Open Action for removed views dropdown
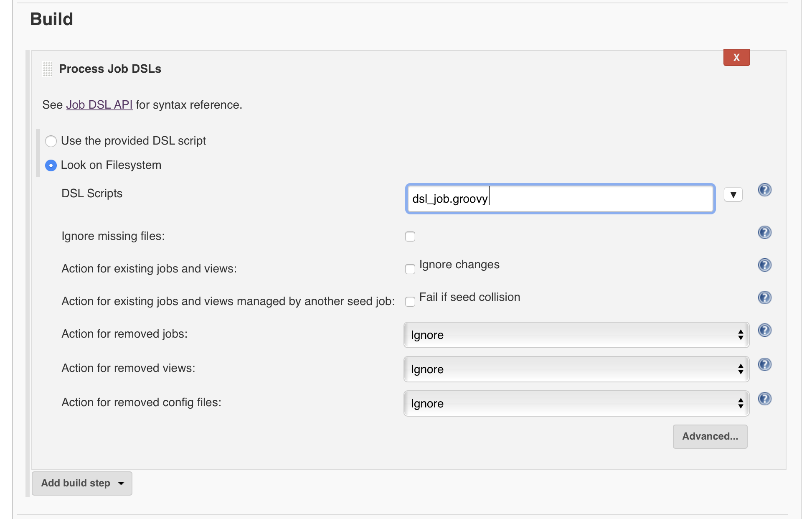The width and height of the screenshot is (812, 519). point(576,369)
